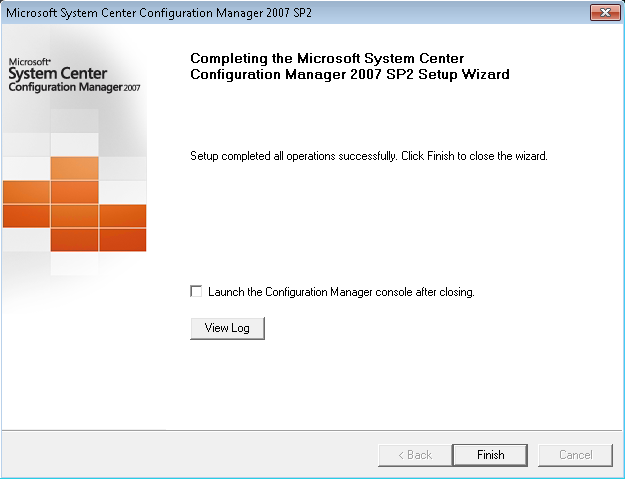
Task: Click heading line 'Completing the Microsoft System Center'
Action: (327, 58)
